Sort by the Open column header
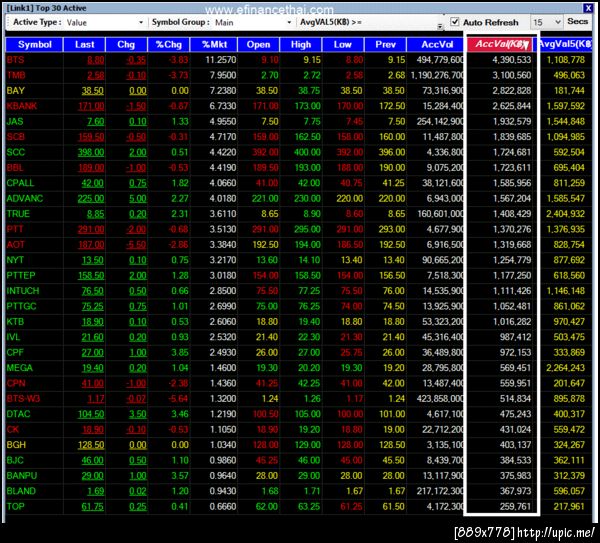Image resolution: width=600 pixels, height=543 pixels. pyautogui.click(x=259, y=45)
